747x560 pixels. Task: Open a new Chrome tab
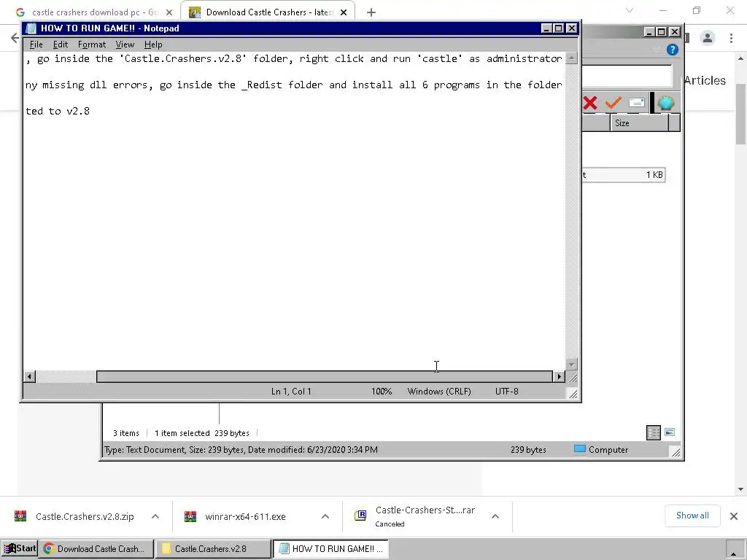click(371, 12)
